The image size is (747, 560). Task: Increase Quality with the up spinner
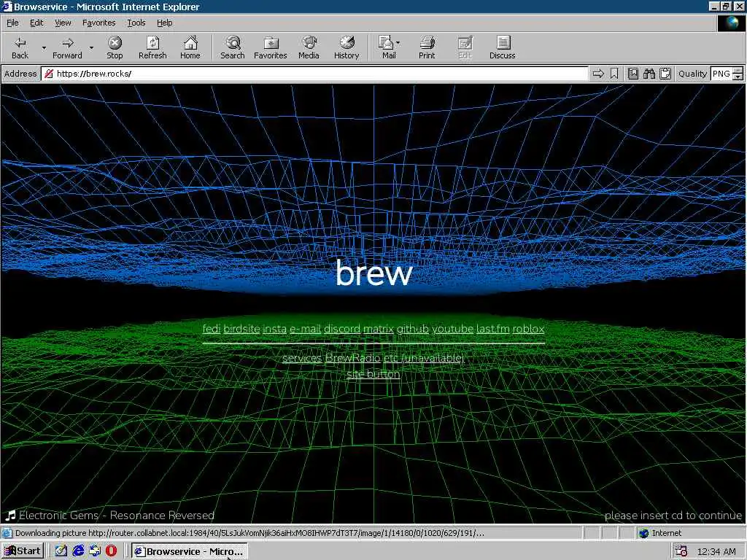[x=738, y=71]
